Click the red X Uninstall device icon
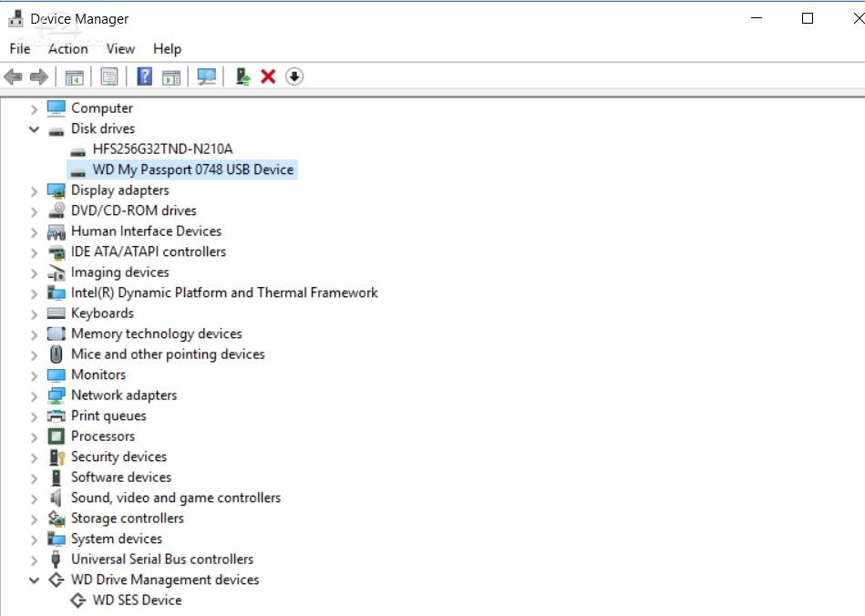This screenshot has height=616, width=865. [268, 77]
